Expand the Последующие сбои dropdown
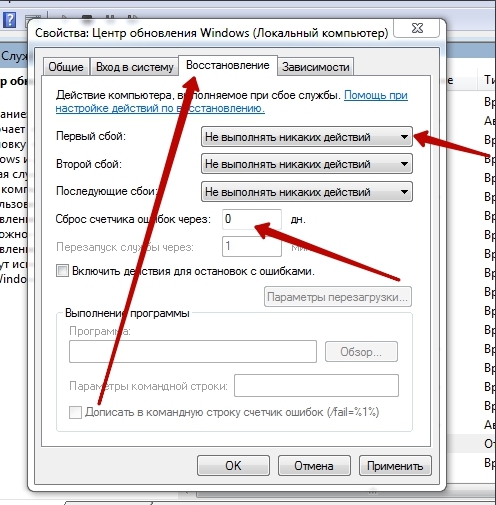This screenshot has height=505, width=496. point(307,192)
